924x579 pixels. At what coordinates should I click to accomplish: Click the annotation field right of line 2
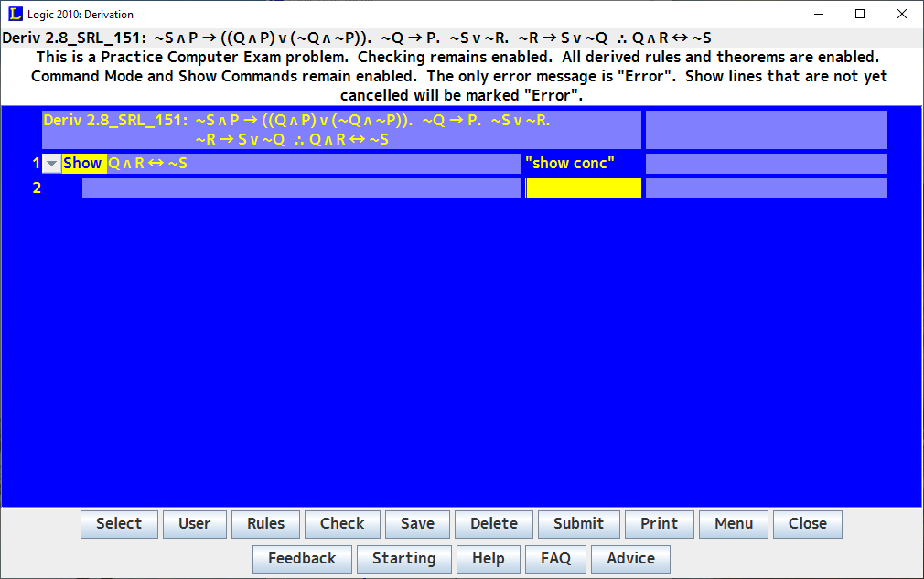(767, 188)
